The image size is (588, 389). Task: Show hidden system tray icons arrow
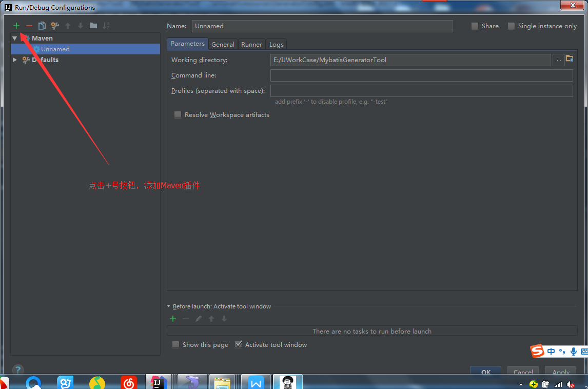[x=521, y=384]
